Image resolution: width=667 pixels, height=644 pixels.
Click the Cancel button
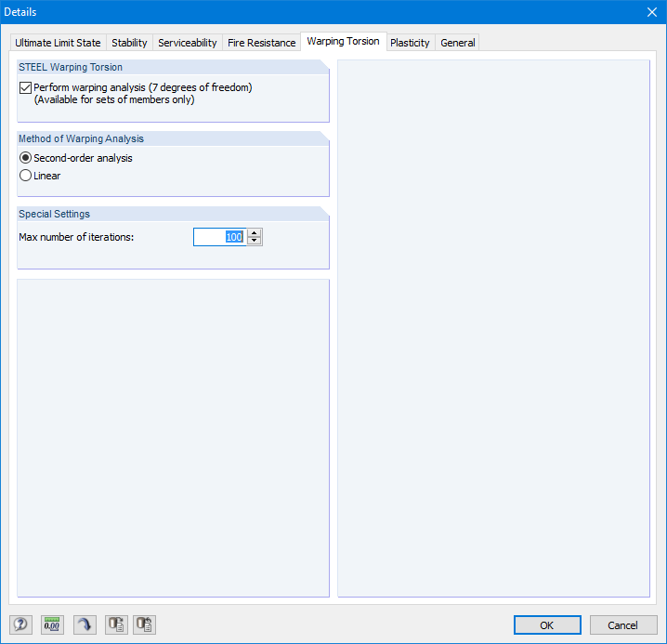click(x=622, y=624)
